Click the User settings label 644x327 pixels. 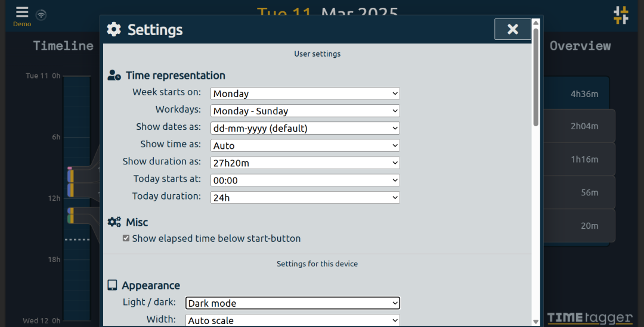(317, 54)
